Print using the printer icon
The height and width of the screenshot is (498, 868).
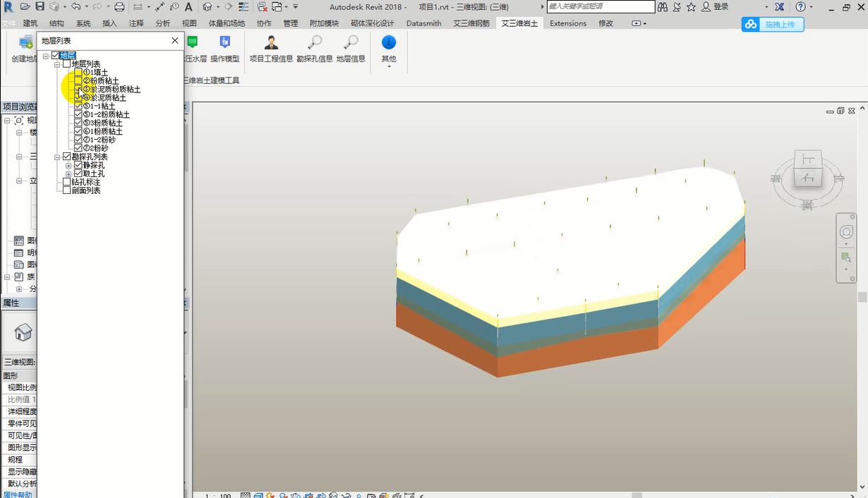pyautogui.click(x=119, y=6)
